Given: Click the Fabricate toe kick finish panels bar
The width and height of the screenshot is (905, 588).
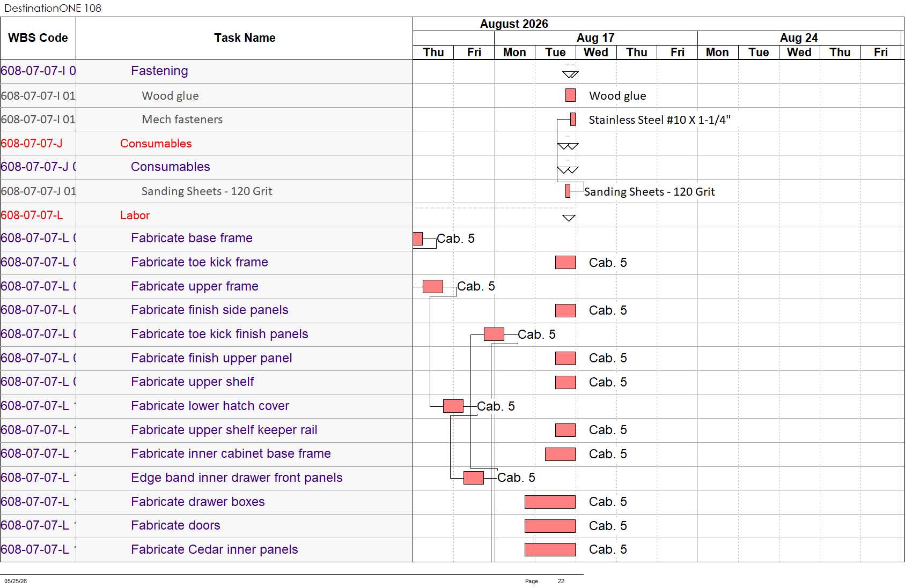Looking at the screenshot, I should coord(494,334).
